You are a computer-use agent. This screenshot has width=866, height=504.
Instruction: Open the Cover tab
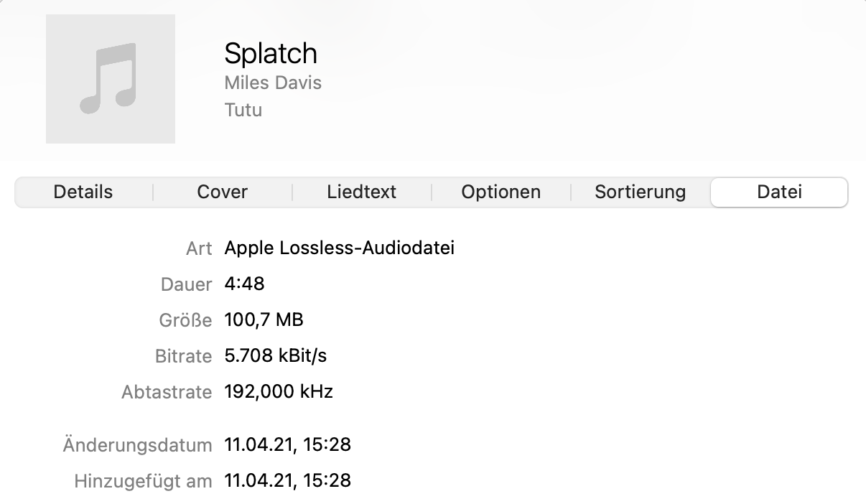coord(223,192)
